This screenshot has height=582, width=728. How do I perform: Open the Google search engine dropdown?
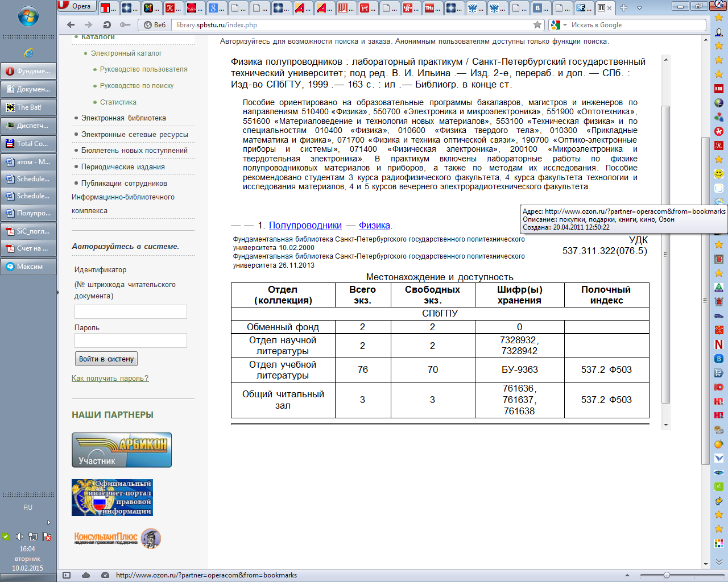pyautogui.click(x=559, y=24)
